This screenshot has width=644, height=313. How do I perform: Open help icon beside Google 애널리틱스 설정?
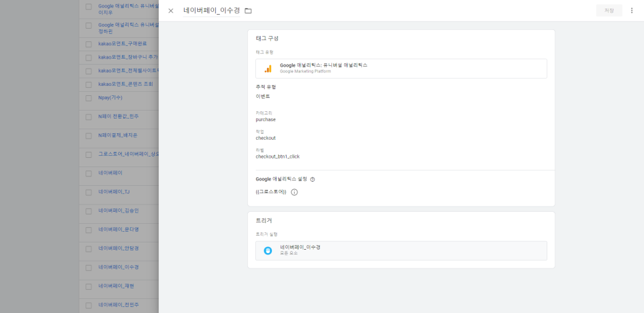(313, 179)
